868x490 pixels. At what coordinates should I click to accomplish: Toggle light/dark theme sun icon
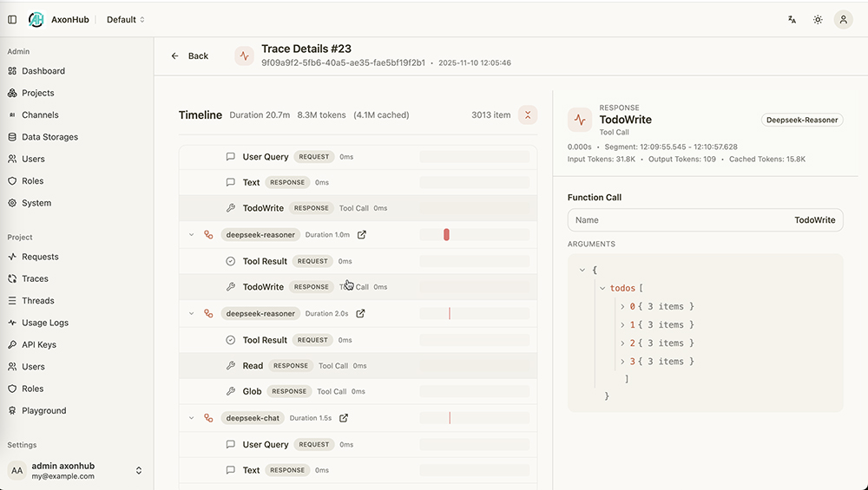click(818, 19)
